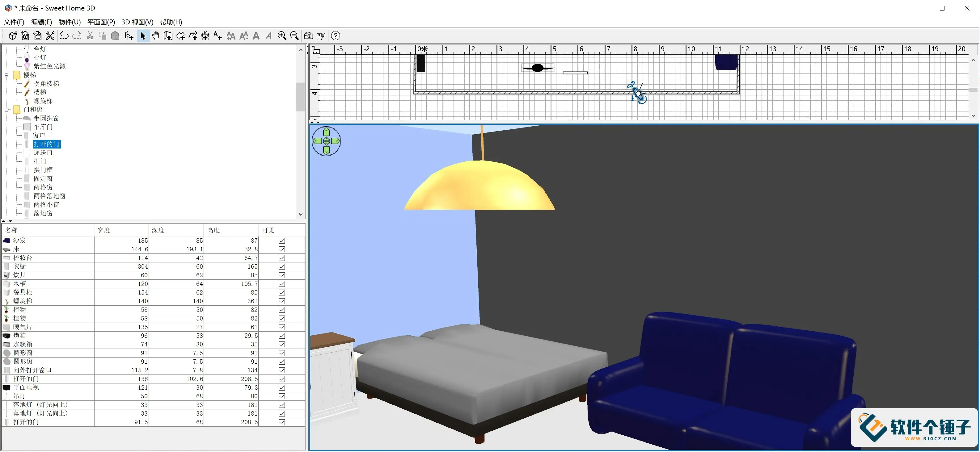Toggle visibility checkbox for 烤箱
Viewport: 980px width, 452px height.
(282, 336)
